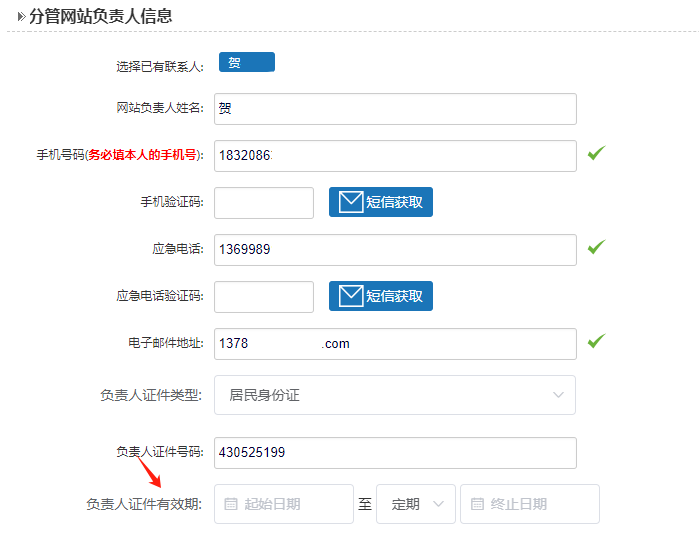This screenshot has height=560, width=699.
Task: Select the 手机验证码 input box
Action: tap(264, 202)
